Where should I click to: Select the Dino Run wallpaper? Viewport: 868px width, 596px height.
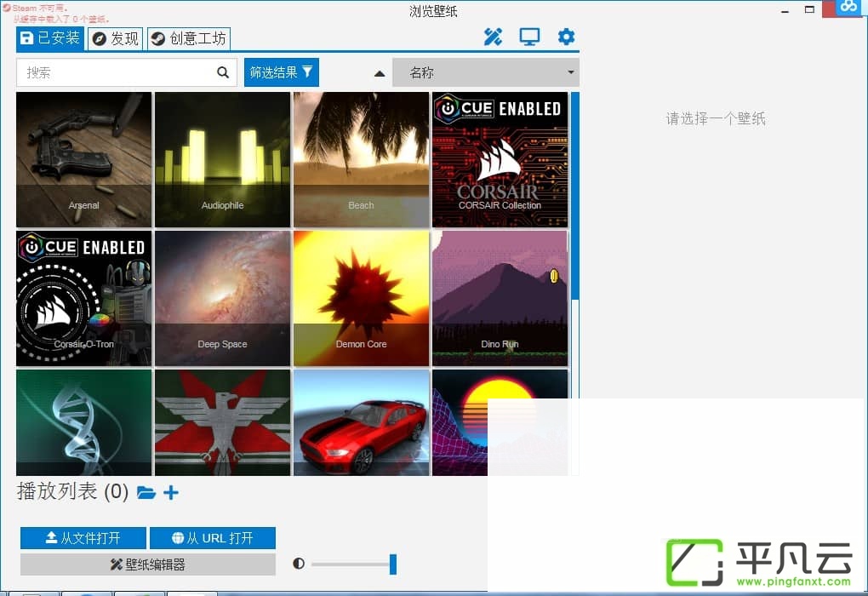click(500, 299)
